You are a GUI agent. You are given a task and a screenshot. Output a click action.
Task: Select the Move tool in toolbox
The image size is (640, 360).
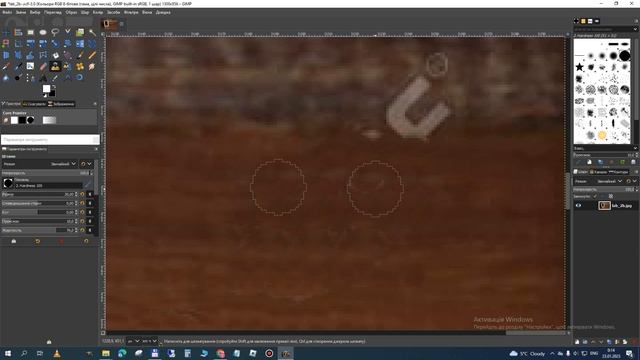pyautogui.click(x=6, y=32)
